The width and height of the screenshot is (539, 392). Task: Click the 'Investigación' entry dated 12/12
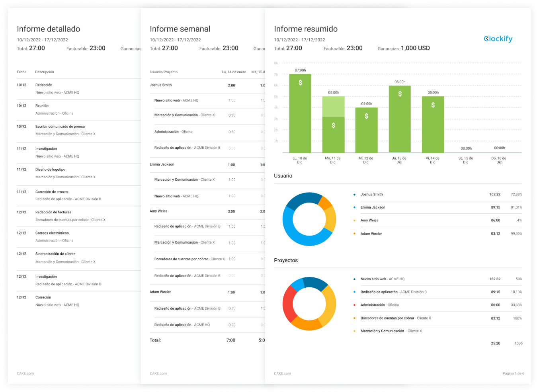coord(46,277)
